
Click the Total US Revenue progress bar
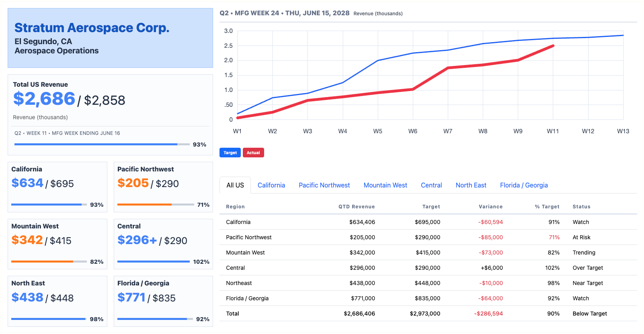point(102,144)
